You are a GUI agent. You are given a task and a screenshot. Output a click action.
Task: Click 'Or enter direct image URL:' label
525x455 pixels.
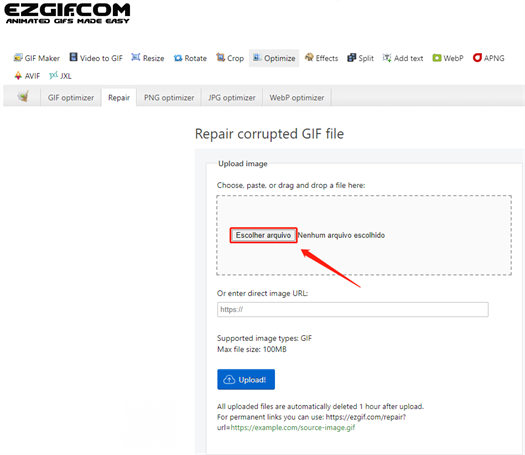pos(262,293)
